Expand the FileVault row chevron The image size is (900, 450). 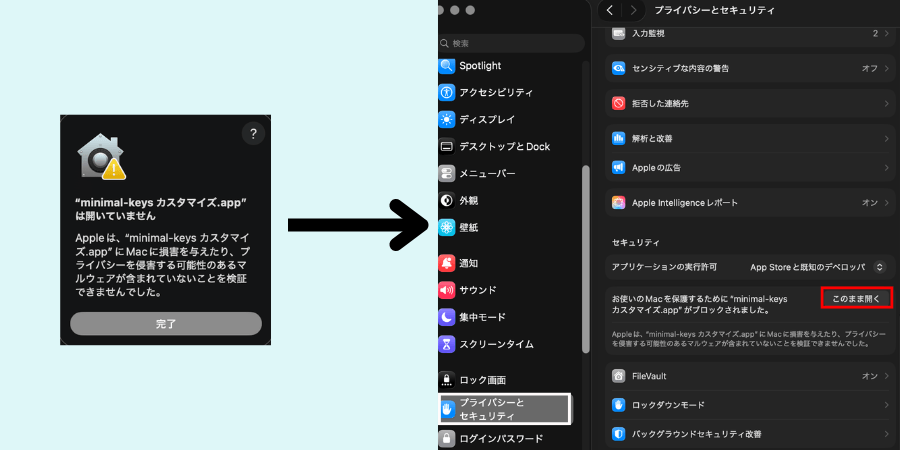[x=887, y=376]
